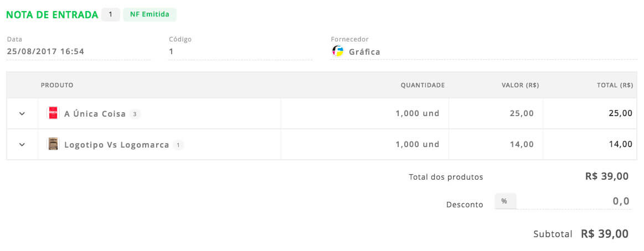Click the Produto column header
This screenshot has width=644, height=251.
[x=57, y=85]
